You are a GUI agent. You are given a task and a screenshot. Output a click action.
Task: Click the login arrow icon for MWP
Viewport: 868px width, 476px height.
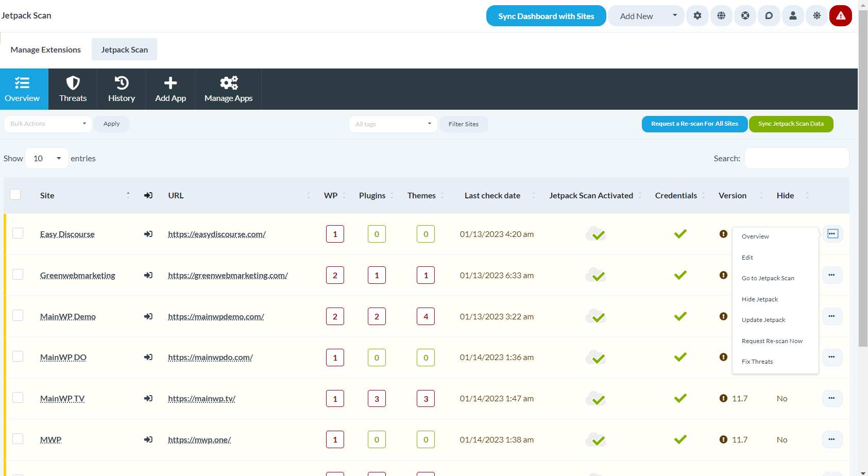(148, 439)
